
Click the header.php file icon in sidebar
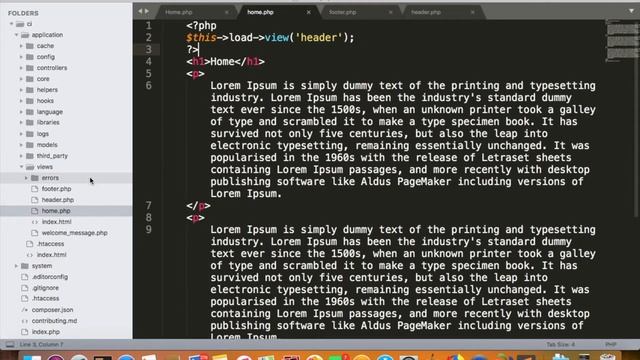tap(35, 200)
